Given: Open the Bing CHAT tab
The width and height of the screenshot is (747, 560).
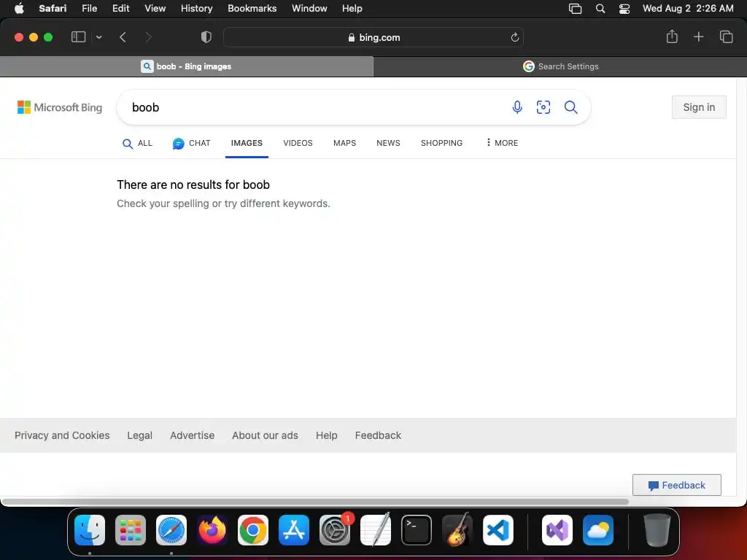Looking at the screenshot, I should (192, 144).
